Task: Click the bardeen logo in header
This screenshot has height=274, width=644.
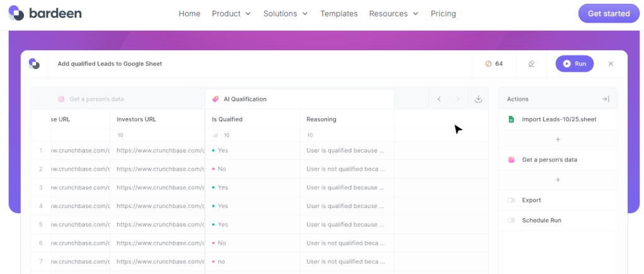Action: (x=45, y=13)
